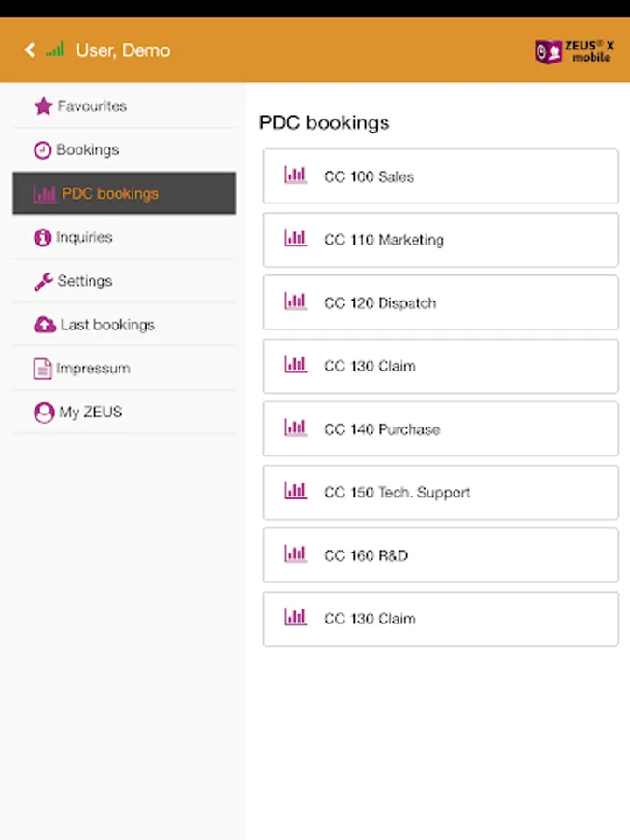
Task: Select PDC bookings in sidebar menu
Action: [124, 194]
